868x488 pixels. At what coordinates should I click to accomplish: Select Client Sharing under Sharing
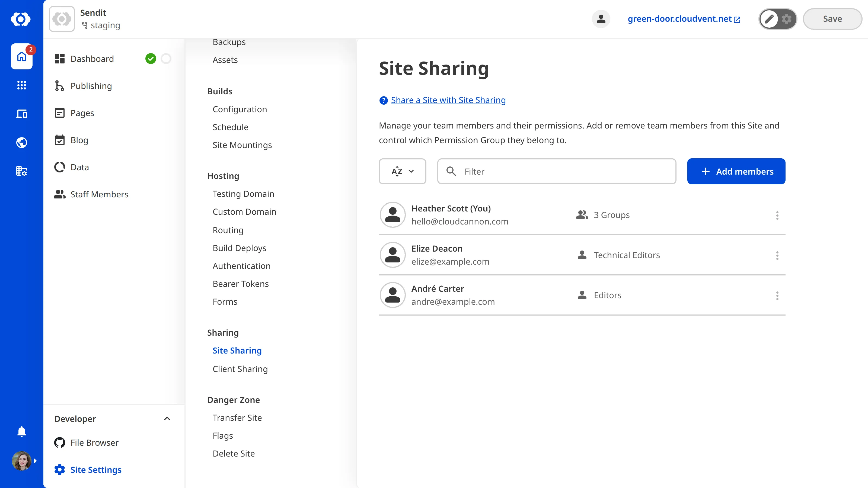click(x=240, y=369)
